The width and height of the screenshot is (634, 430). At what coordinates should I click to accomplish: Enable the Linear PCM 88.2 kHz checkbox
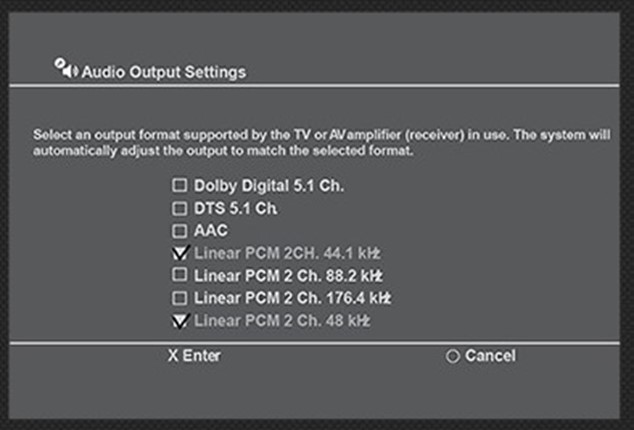179,274
